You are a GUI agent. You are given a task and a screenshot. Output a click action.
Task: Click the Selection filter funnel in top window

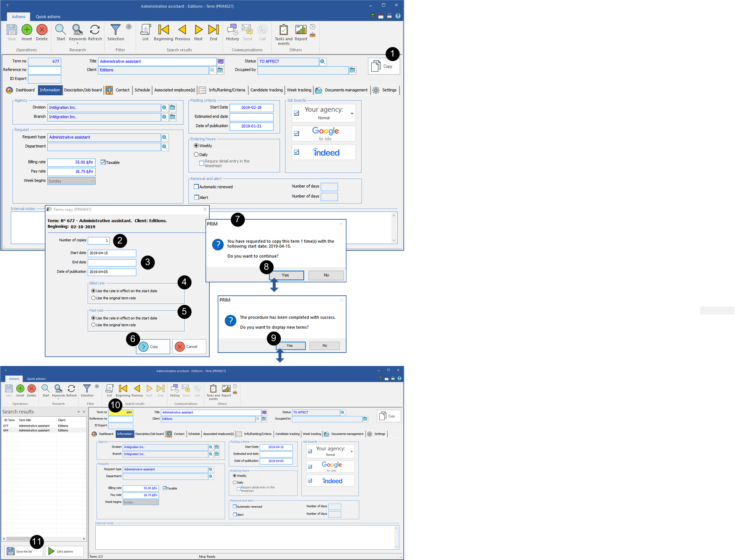pos(116,30)
